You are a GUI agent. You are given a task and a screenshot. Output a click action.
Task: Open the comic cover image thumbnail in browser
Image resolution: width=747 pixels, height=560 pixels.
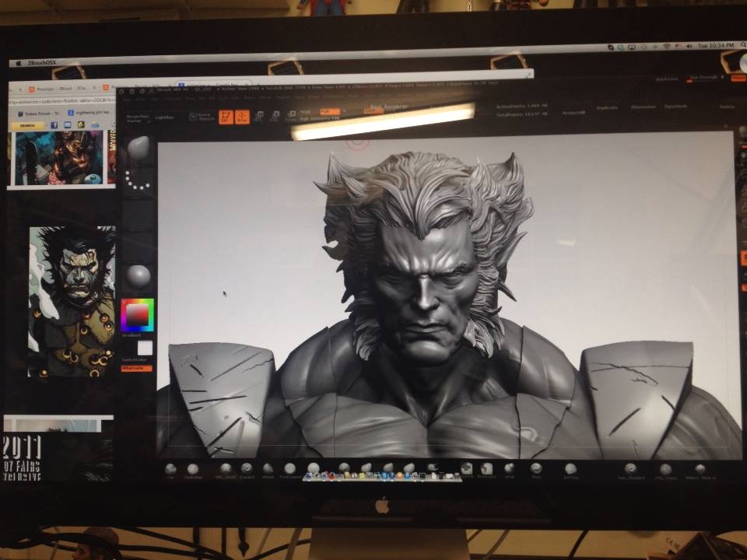59,158
